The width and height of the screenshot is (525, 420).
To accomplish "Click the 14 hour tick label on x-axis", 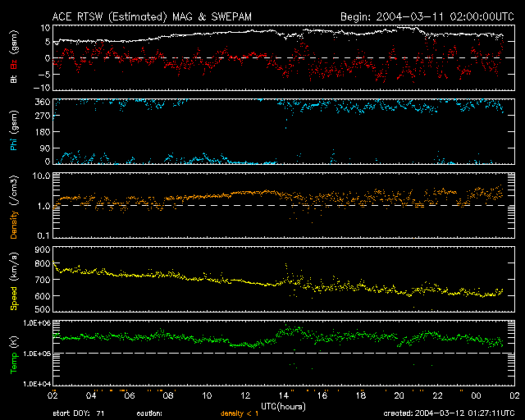I will point(283,395).
